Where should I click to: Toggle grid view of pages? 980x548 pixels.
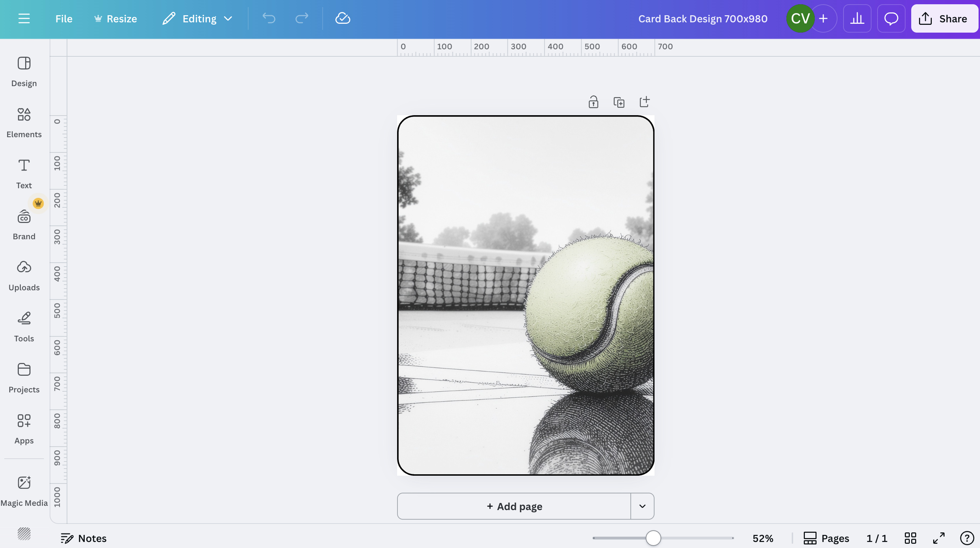pyautogui.click(x=911, y=538)
